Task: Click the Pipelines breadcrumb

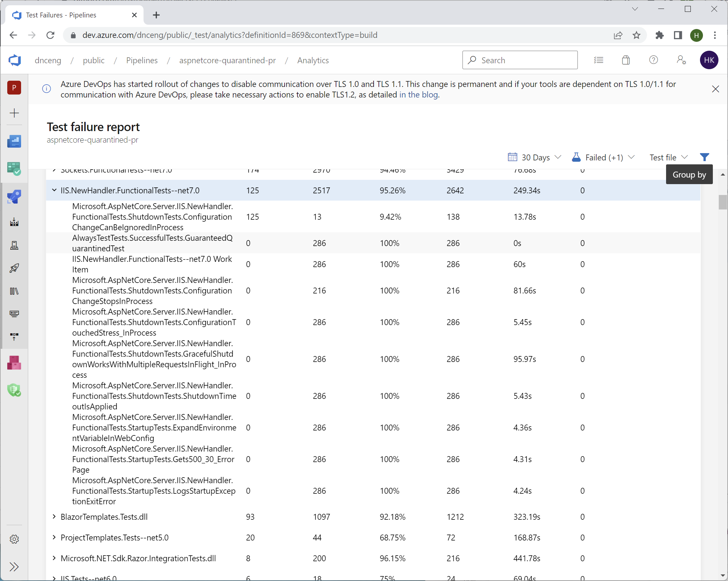Action: tap(142, 60)
